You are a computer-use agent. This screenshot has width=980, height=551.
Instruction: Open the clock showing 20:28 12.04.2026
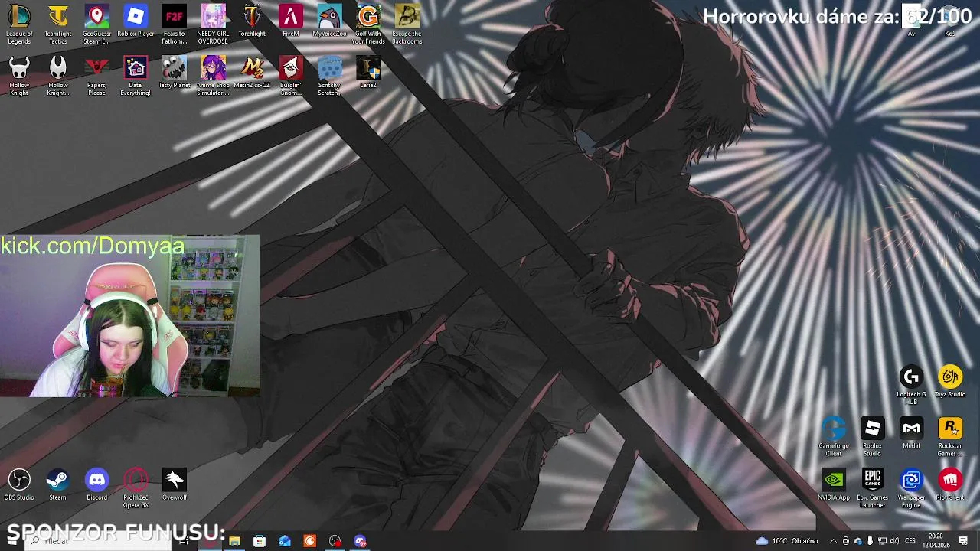[x=936, y=541]
